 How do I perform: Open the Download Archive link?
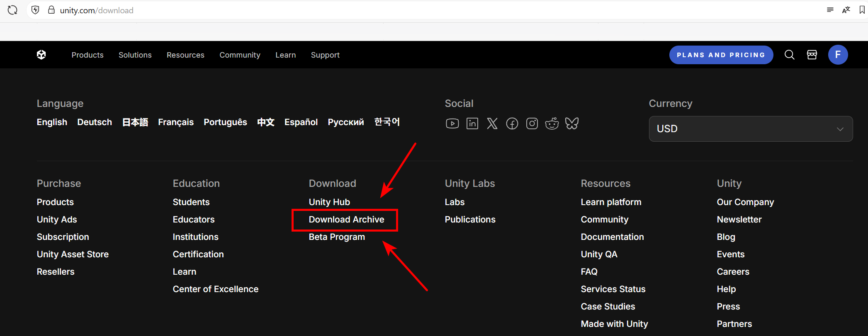point(346,220)
